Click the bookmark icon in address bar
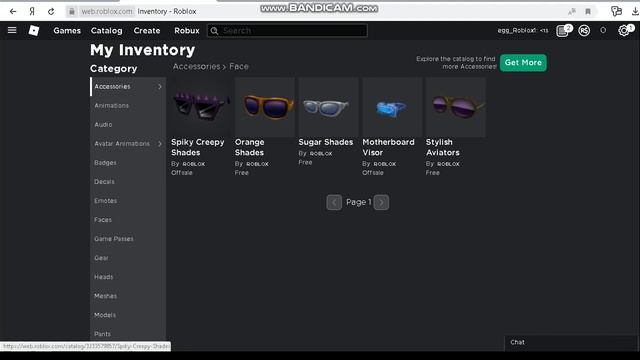640x360 pixels. point(588,11)
